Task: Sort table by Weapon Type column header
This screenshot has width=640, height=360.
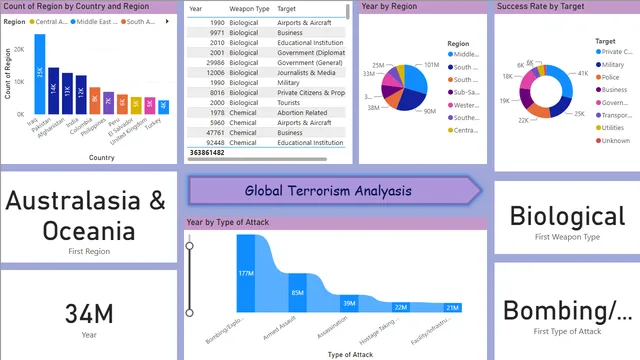Action: [x=249, y=9]
